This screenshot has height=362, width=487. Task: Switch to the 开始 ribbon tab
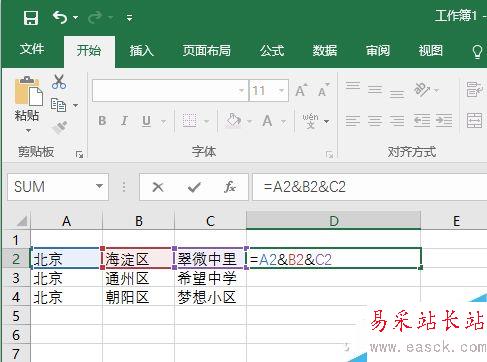pos(89,51)
